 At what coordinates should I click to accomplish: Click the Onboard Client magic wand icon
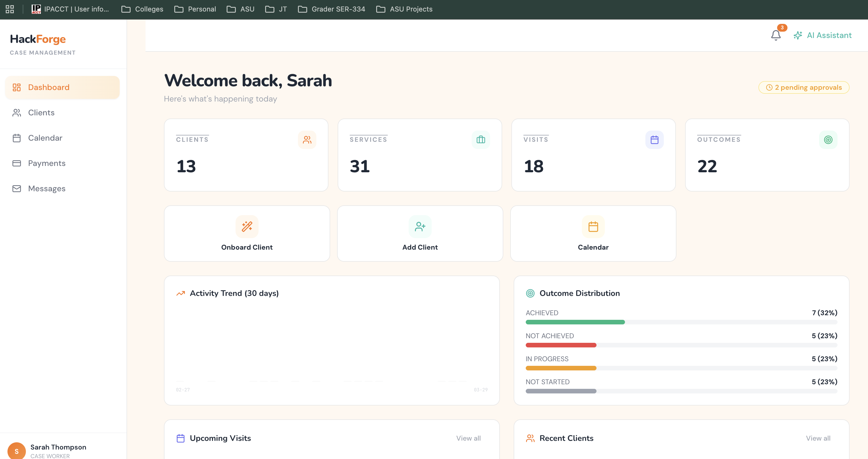(x=247, y=226)
